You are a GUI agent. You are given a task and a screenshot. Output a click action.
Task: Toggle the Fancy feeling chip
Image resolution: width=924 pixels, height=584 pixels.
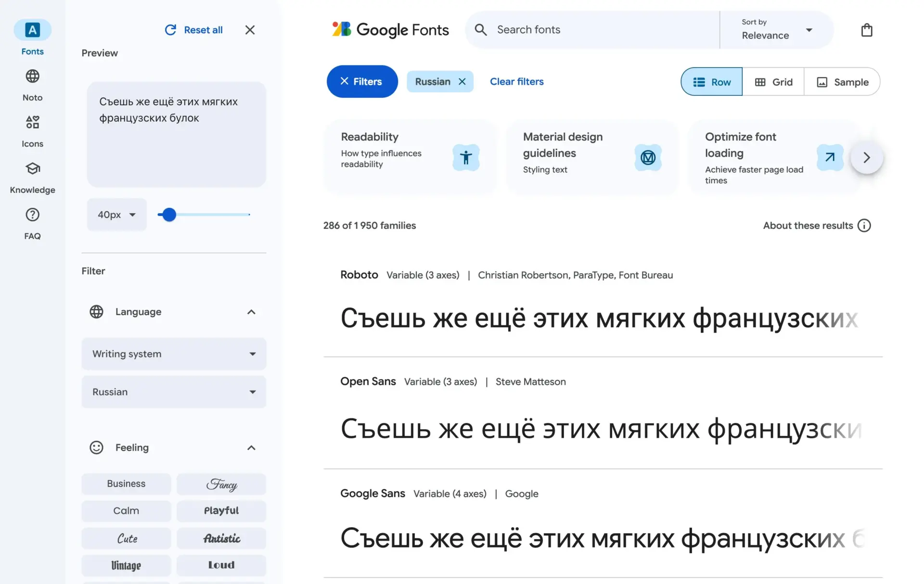221,483
